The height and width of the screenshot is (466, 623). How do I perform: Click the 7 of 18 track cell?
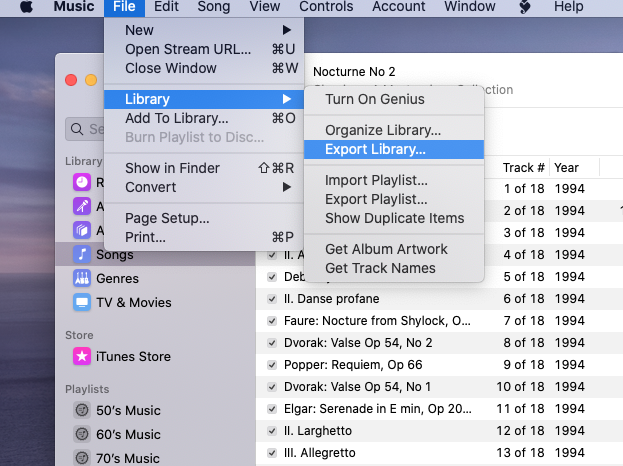(524, 321)
